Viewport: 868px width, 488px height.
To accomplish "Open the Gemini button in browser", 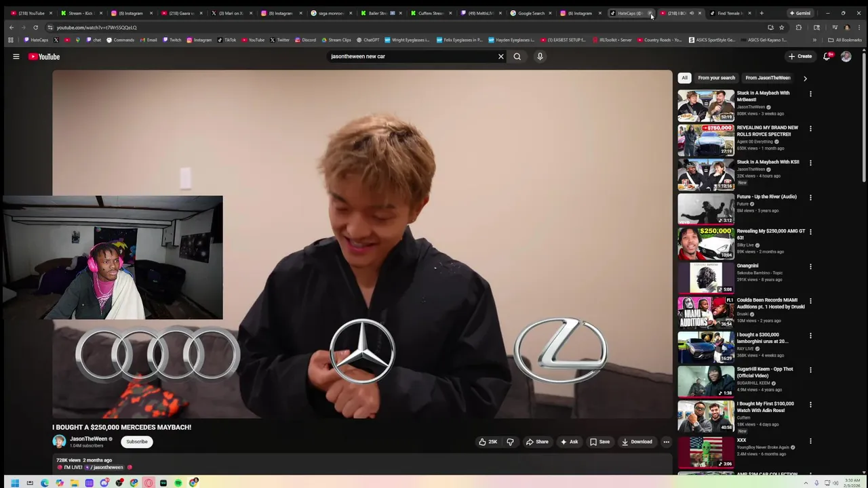I will [800, 13].
